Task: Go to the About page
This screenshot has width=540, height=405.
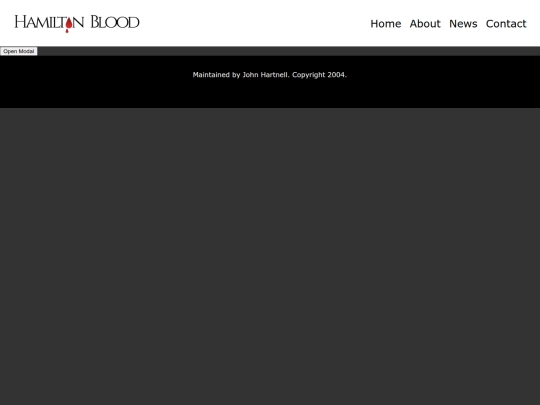Action: (x=425, y=24)
